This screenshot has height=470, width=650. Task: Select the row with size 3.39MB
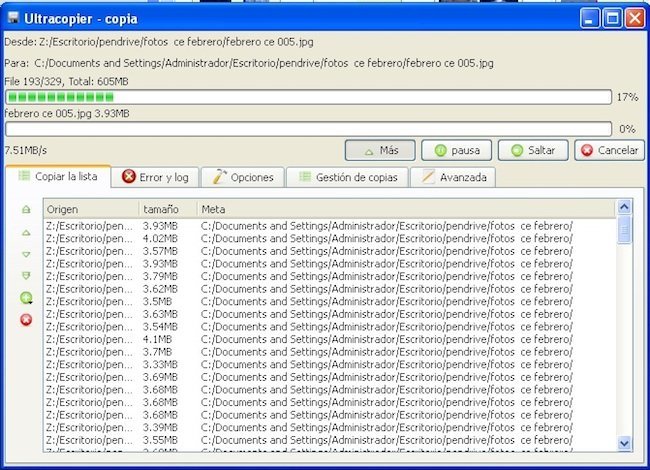click(330, 427)
